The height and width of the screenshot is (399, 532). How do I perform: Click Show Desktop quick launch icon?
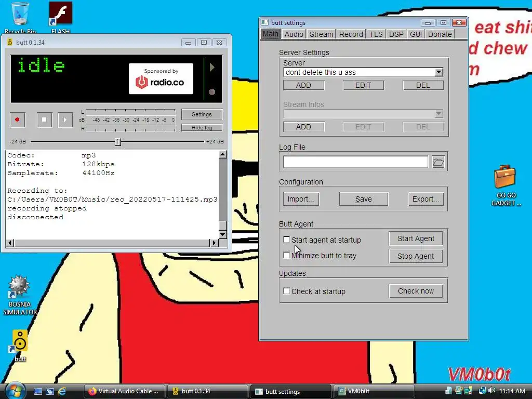pyautogui.click(x=37, y=391)
